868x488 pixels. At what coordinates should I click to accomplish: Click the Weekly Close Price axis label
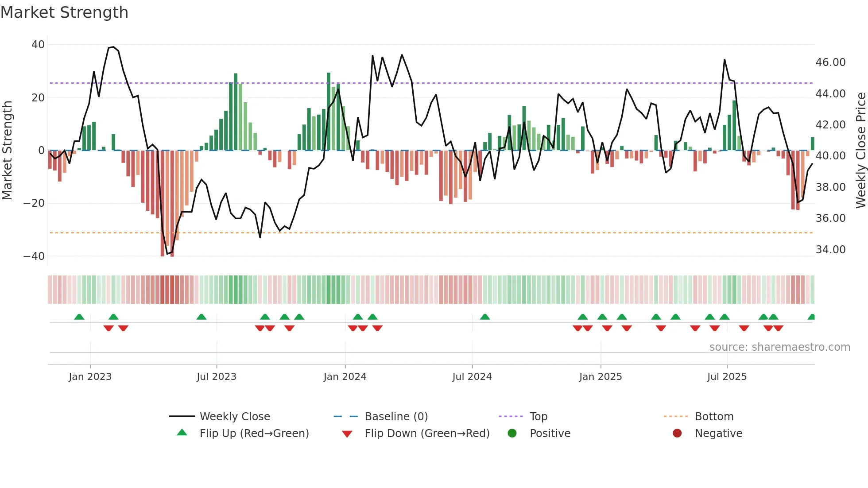pos(860,150)
